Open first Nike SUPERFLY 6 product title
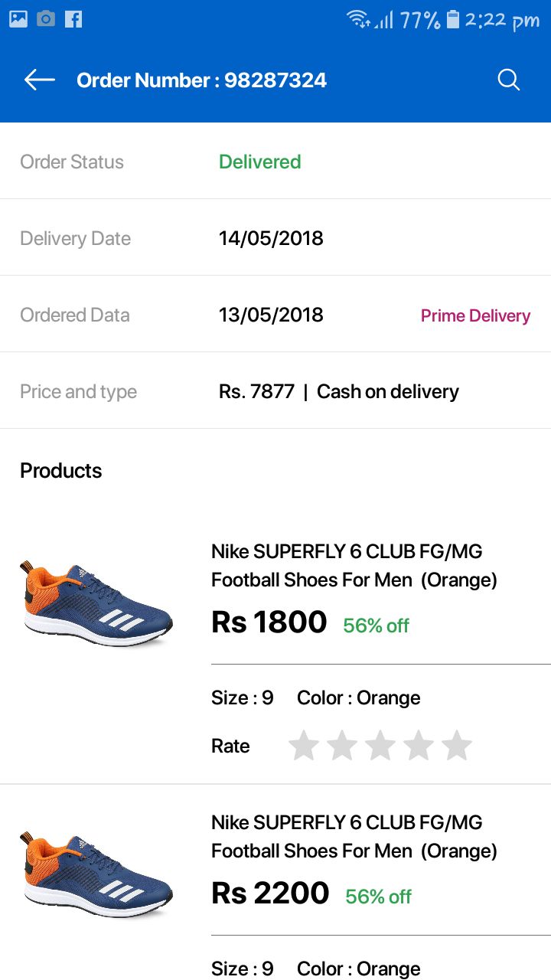551x980 pixels. click(354, 565)
